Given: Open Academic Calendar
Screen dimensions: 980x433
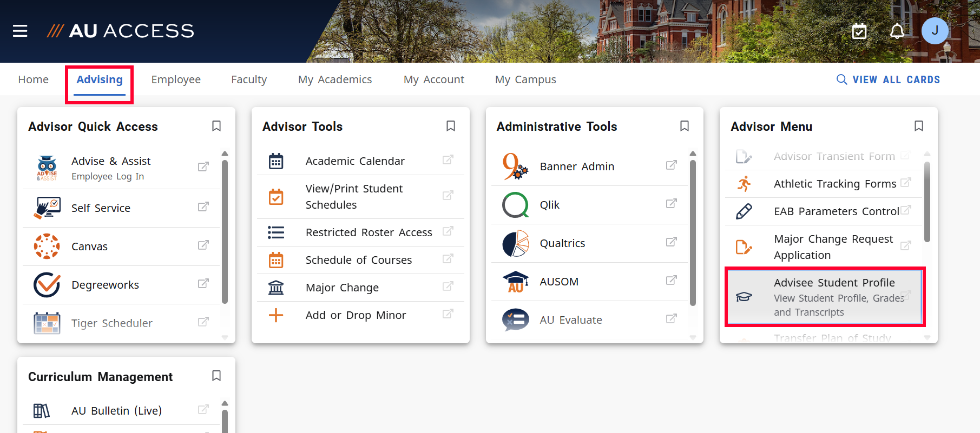Looking at the screenshot, I should (360, 161).
